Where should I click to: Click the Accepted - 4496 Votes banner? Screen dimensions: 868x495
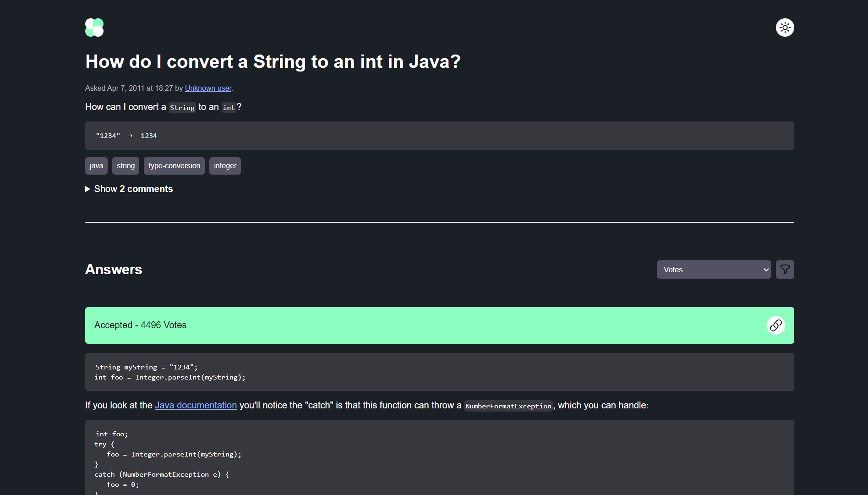412,325
